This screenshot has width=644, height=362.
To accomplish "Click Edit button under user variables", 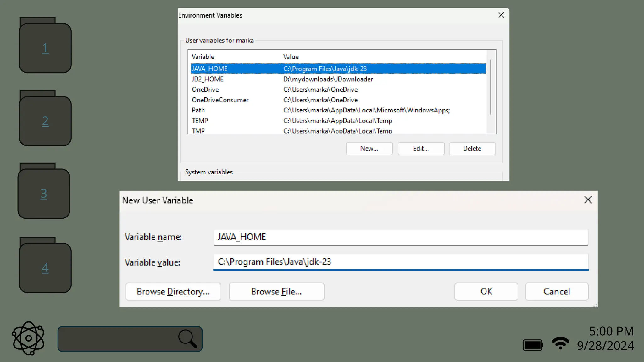I will click(x=421, y=148).
